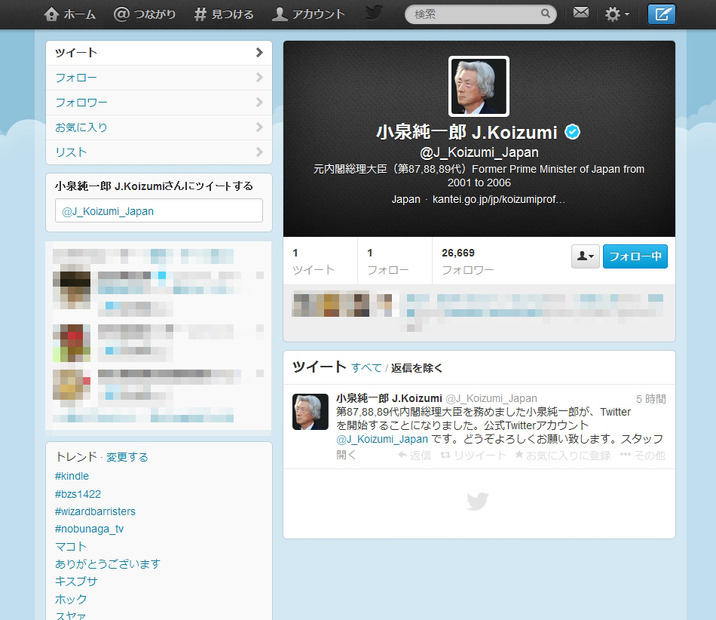Open trend ホック
This screenshot has height=620, width=716.
(x=71, y=599)
